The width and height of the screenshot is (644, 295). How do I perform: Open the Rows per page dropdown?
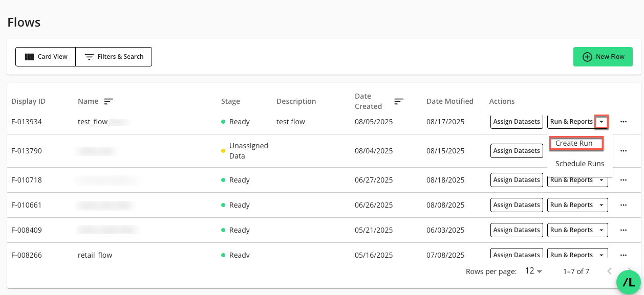click(532, 271)
